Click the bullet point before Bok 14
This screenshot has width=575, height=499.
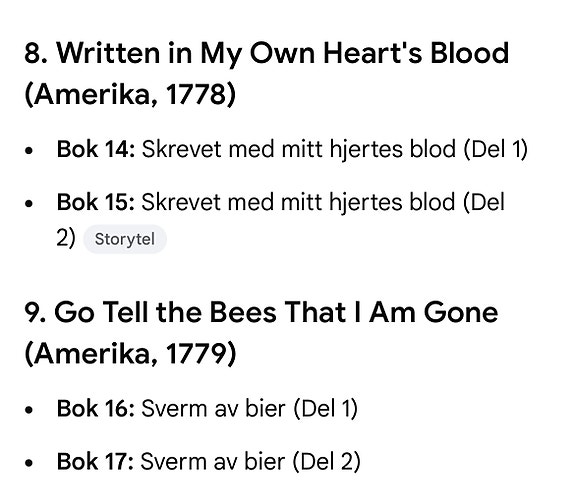pyautogui.click(x=29, y=150)
